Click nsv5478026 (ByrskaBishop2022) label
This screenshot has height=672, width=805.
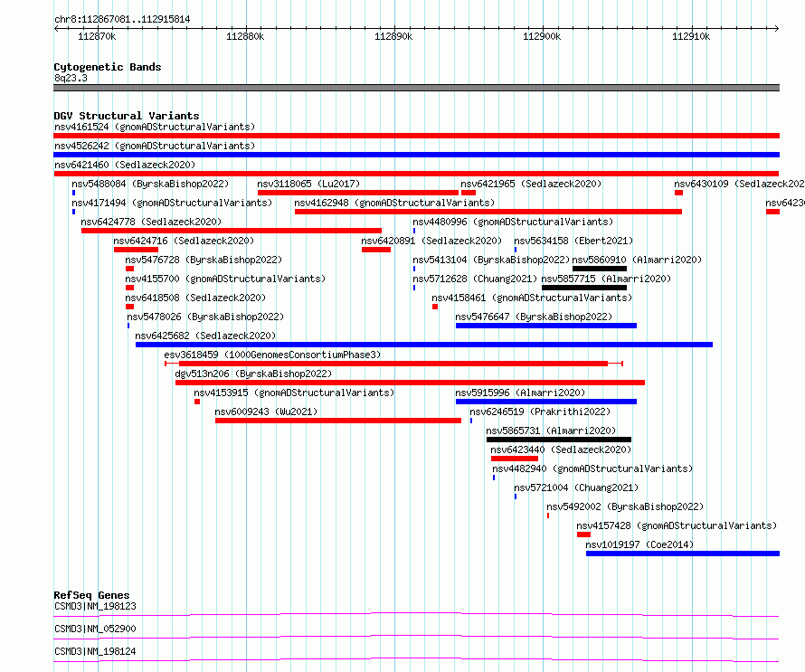point(205,317)
